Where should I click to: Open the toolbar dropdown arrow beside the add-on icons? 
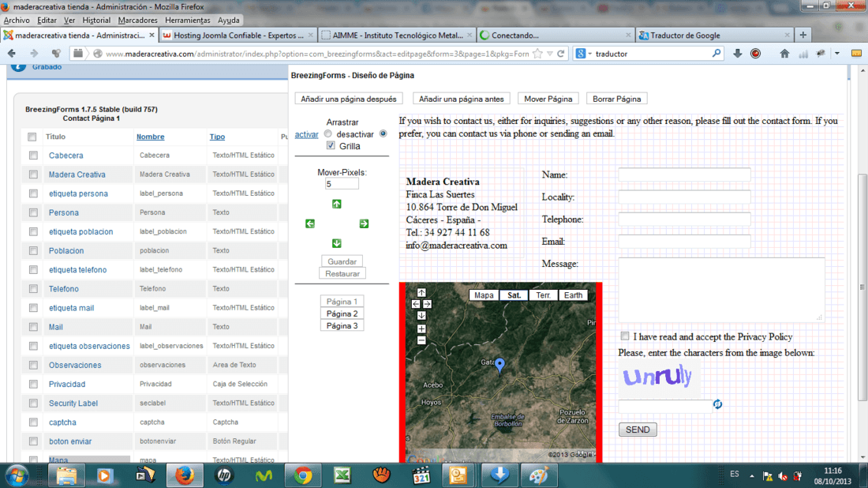coord(837,54)
